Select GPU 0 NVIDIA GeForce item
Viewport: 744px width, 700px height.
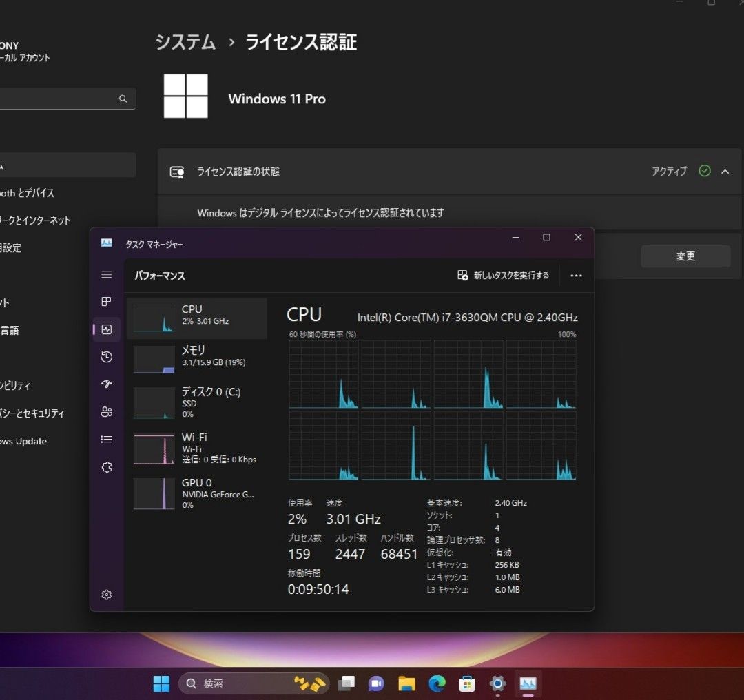point(197,493)
